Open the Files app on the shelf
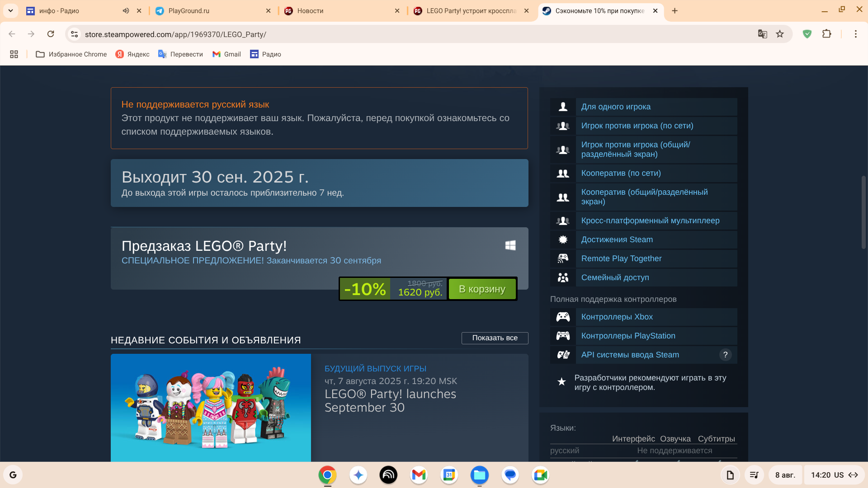868x488 pixels. (x=479, y=475)
